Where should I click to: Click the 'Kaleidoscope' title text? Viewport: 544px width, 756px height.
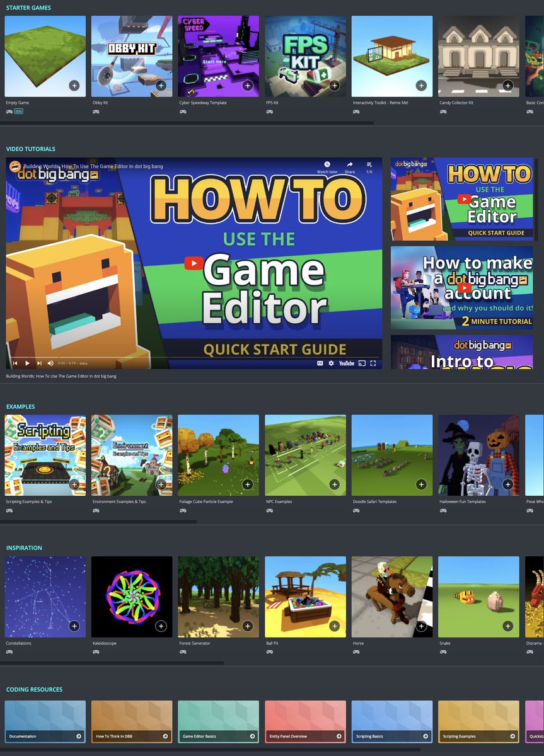tap(105, 643)
